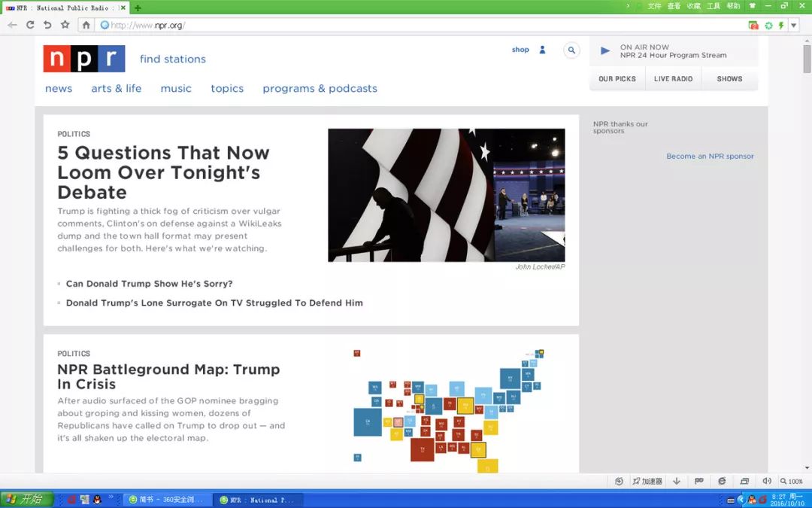Mute page sound with speaker icon
The image size is (812, 508).
767,481
